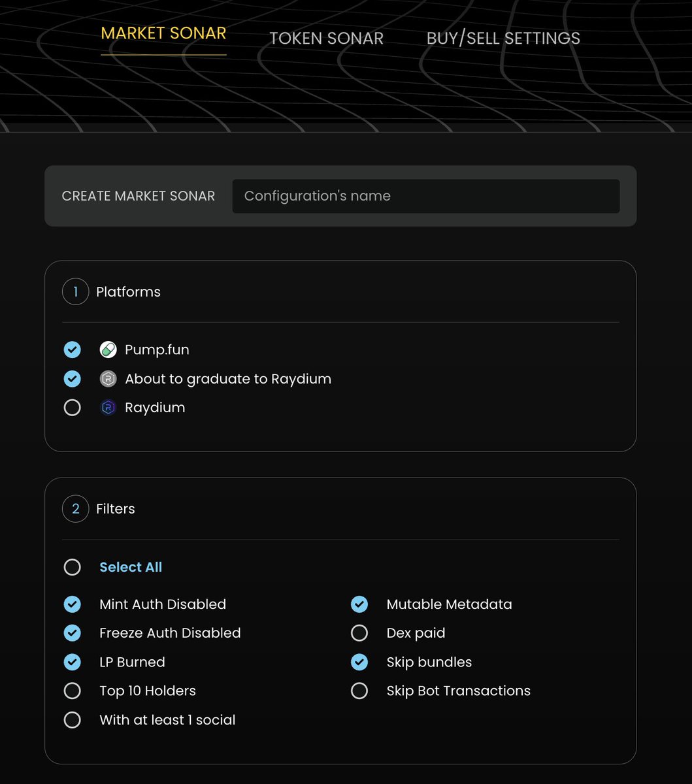Toggle the Freeze Auth Disabled checkbox
This screenshot has height=784, width=692.
tap(73, 633)
